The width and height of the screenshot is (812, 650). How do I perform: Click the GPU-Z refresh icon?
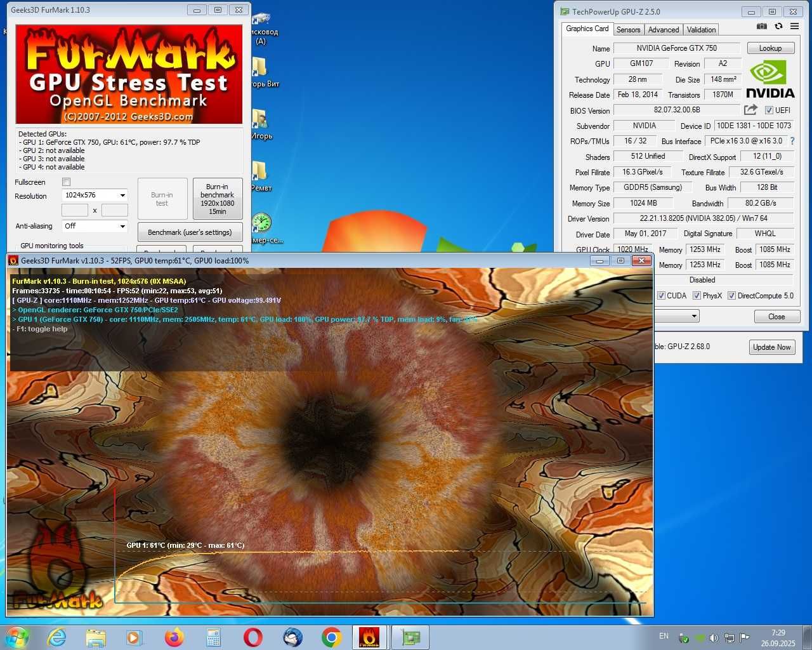click(x=778, y=26)
